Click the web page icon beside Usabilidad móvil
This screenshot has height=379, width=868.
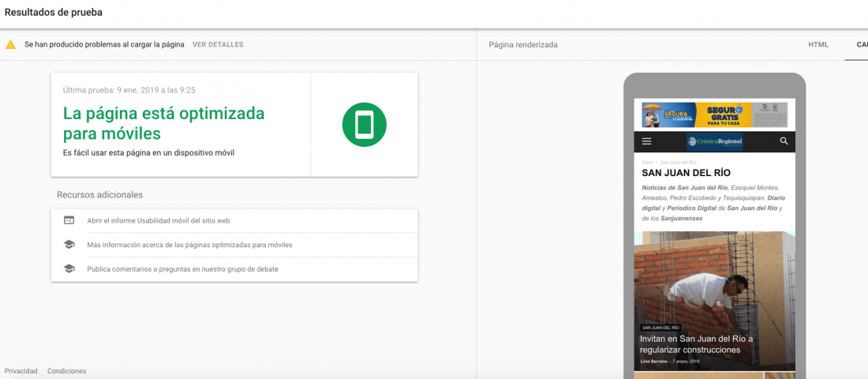click(x=69, y=220)
